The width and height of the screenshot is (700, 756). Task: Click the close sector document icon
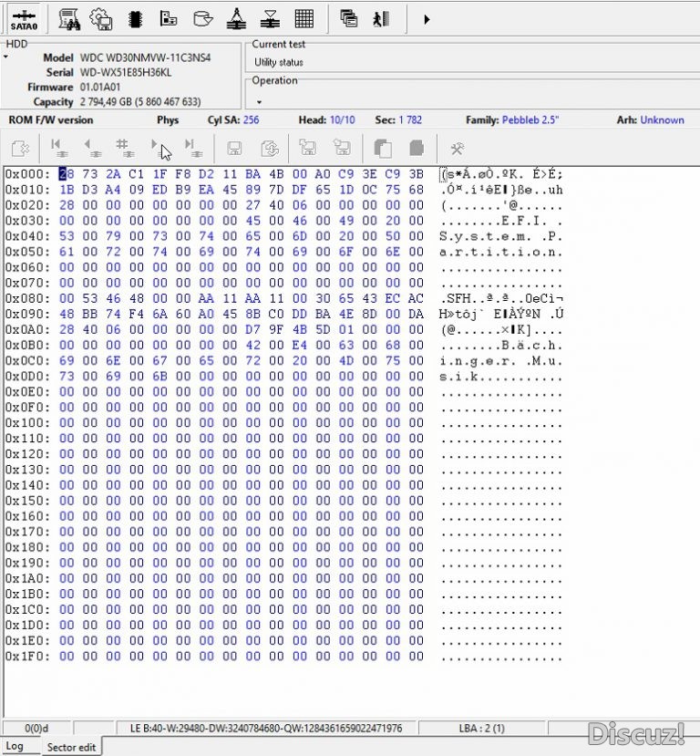pyautogui.click(x=20, y=149)
